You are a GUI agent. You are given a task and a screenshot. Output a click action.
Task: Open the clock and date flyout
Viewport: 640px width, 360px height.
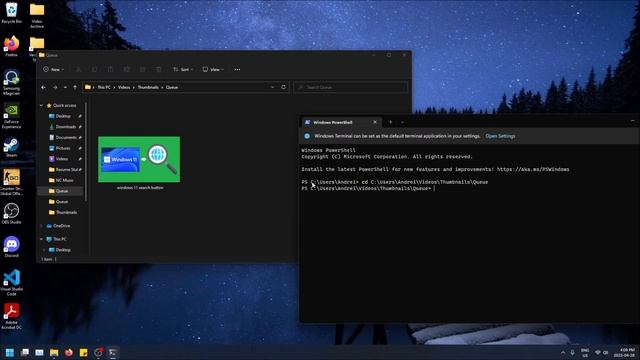point(624,352)
